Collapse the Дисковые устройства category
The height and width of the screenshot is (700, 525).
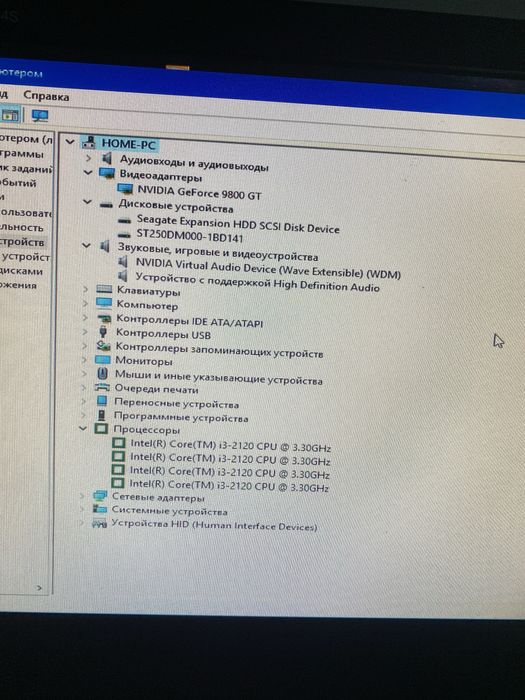87,202
